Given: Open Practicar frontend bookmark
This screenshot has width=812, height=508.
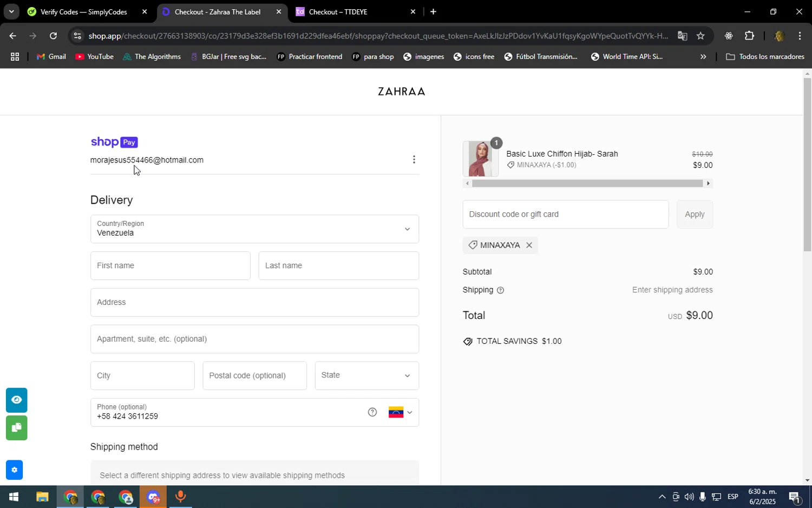Looking at the screenshot, I should point(310,57).
